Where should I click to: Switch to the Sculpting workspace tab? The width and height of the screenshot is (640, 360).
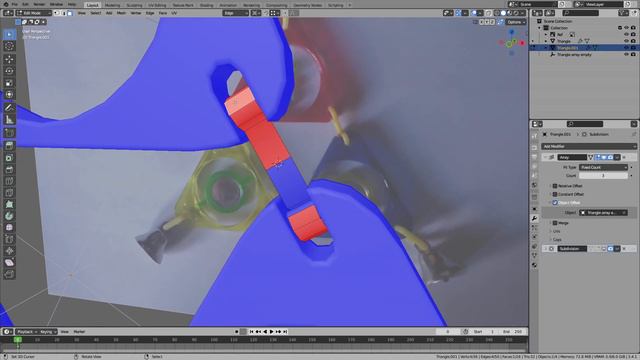[134, 5]
